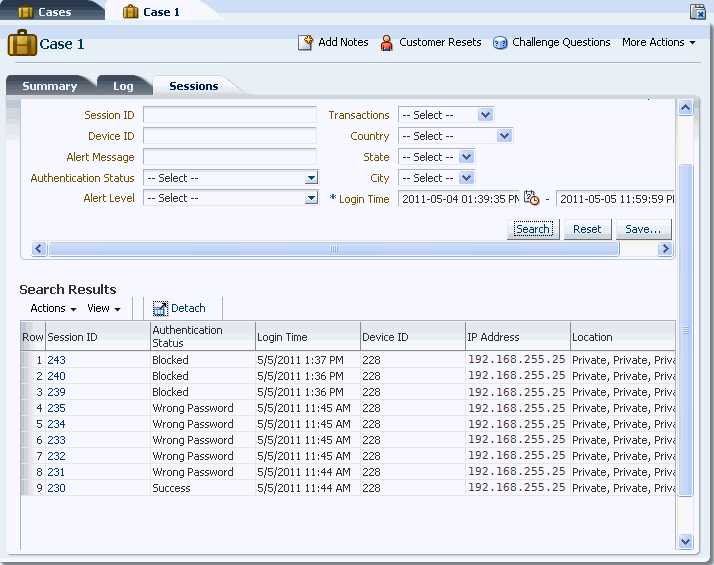714x565 pixels.
Task: Open the Login Time calendar picker icon
Action: click(x=531, y=198)
